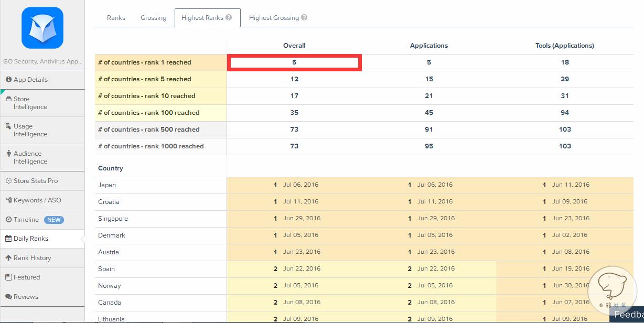644x323 pixels.
Task: Click the Reviews speech bubble icon
Action: (x=8, y=297)
